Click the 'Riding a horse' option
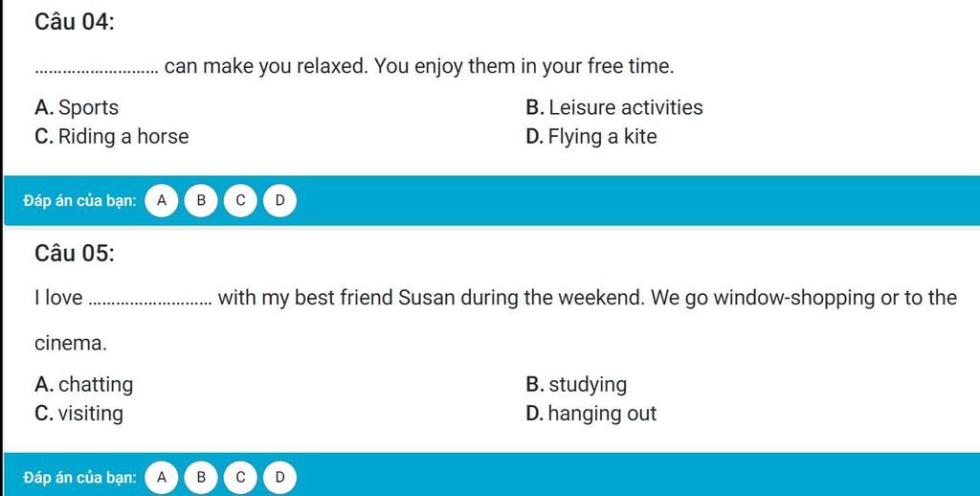Viewport: 980px width, 496px height. tap(112, 137)
